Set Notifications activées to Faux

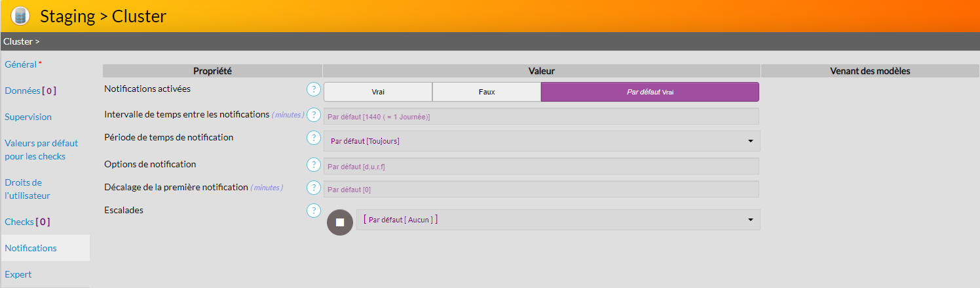486,92
